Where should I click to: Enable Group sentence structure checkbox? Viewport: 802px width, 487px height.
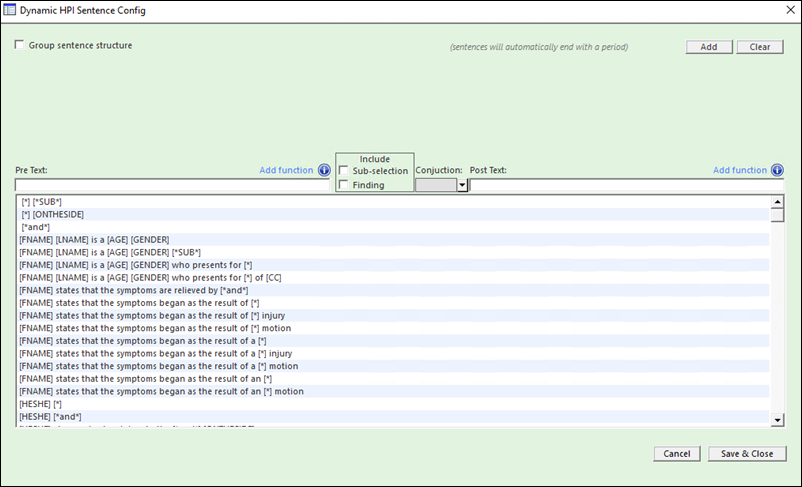pyautogui.click(x=19, y=45)
